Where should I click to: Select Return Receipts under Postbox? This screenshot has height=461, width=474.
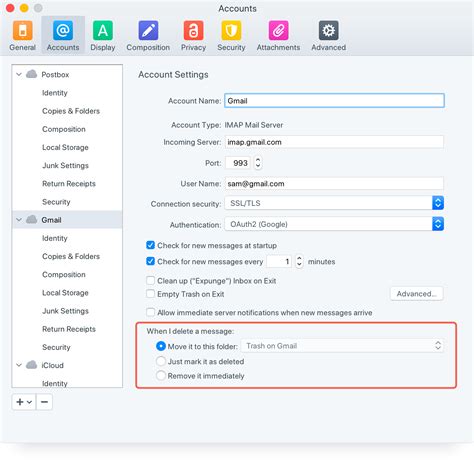pos(69,183)
